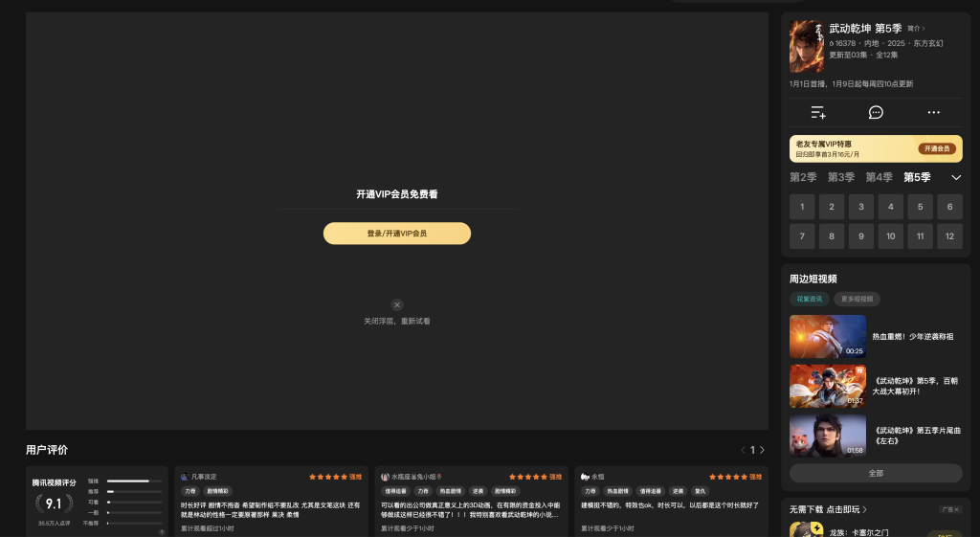Play episode 10

[891, 236]
